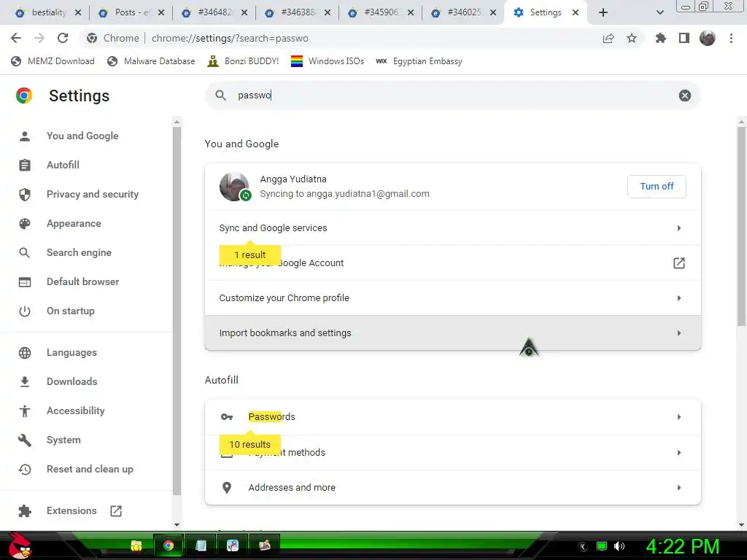
Task: Open Reset and clean up settings
Action: [90, 469]
